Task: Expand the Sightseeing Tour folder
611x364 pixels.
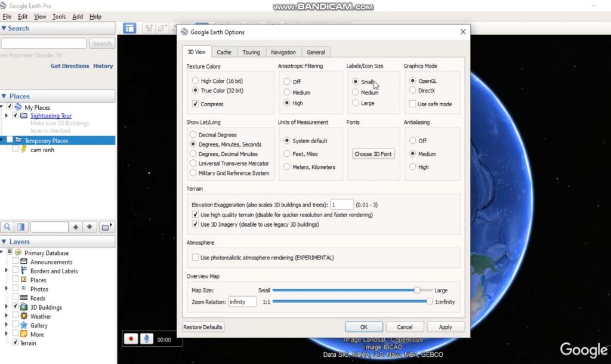Action: point(7,116)
